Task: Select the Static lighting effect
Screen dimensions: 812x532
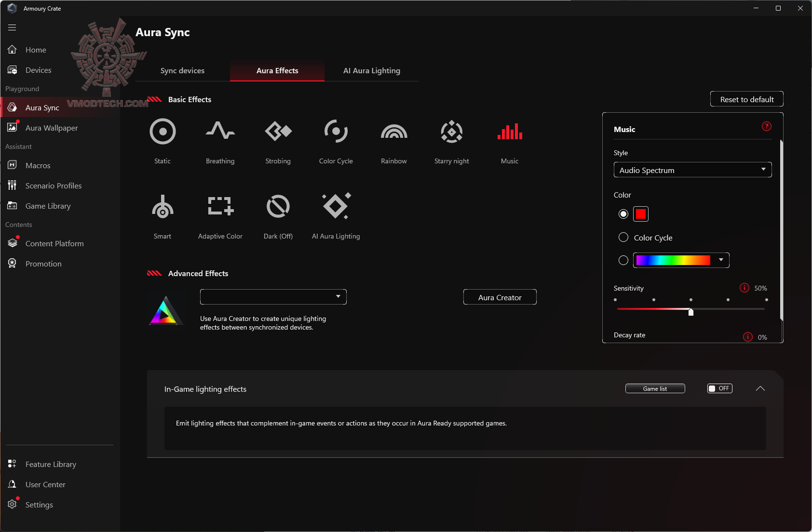Action: (x=162, y=132)
